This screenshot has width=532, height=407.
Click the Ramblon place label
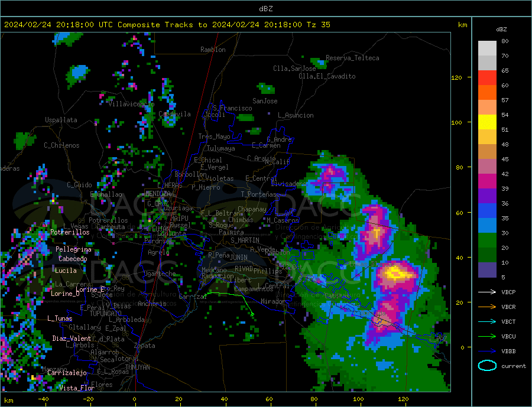(213, 50)
